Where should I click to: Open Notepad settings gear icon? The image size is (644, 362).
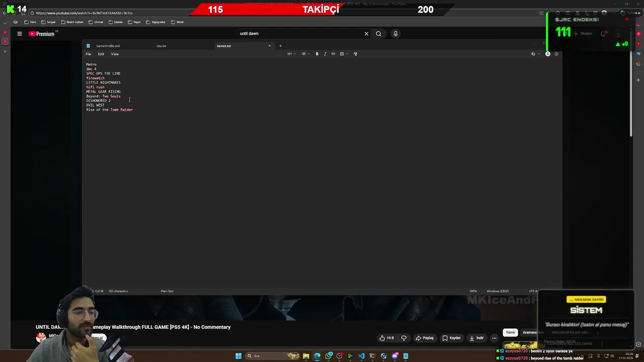click(x=556, y=54)
